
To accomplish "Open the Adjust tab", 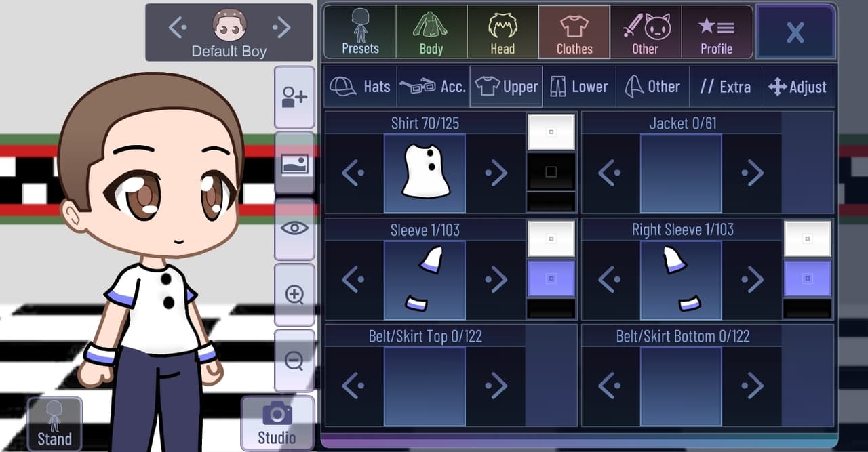I will pyautogui.click(x=797, y=87).
